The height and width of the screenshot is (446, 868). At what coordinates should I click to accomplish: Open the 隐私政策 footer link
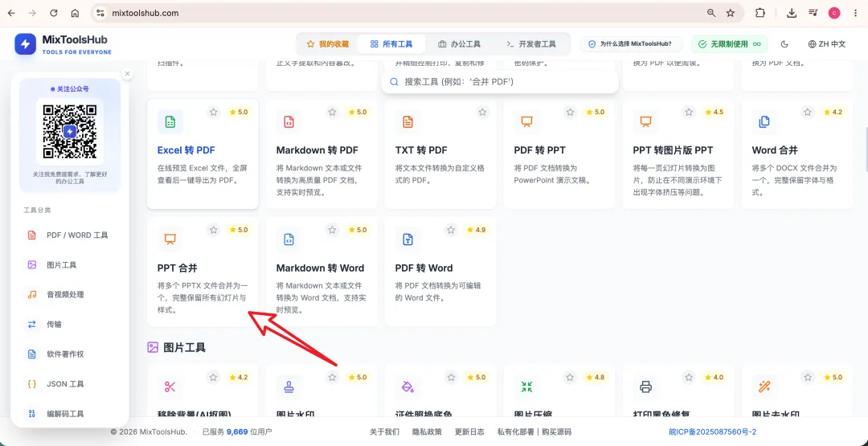tap(427, 432)
